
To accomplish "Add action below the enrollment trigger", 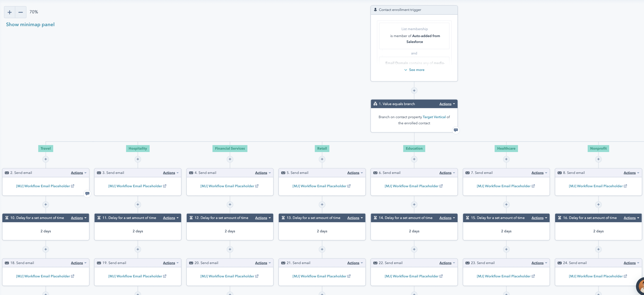I will tap(414, 91).
